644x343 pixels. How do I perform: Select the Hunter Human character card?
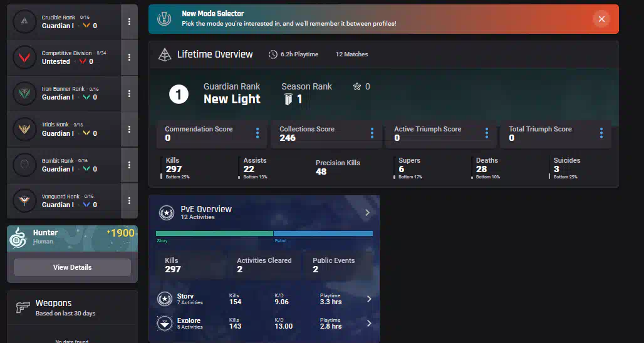coord(72,238)
